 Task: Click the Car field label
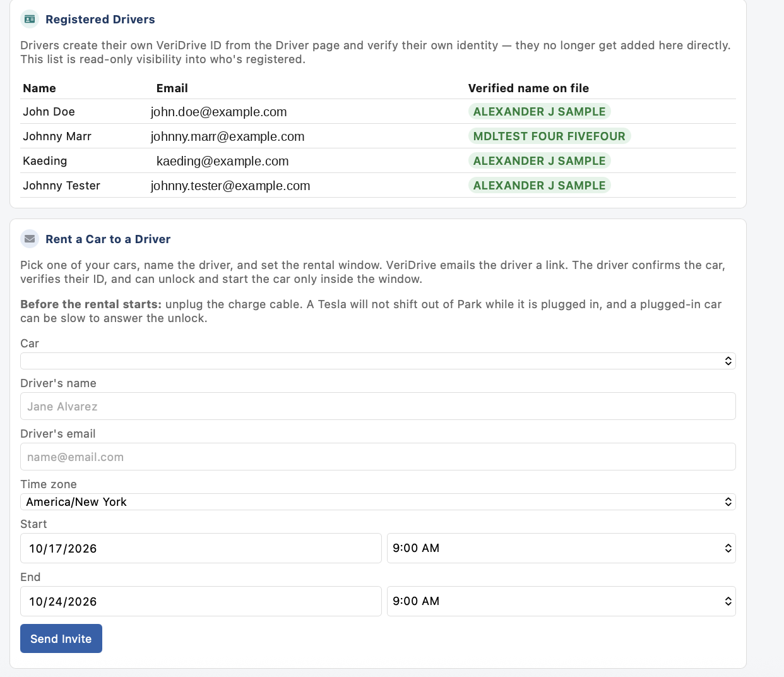click(x=30, y=344)
